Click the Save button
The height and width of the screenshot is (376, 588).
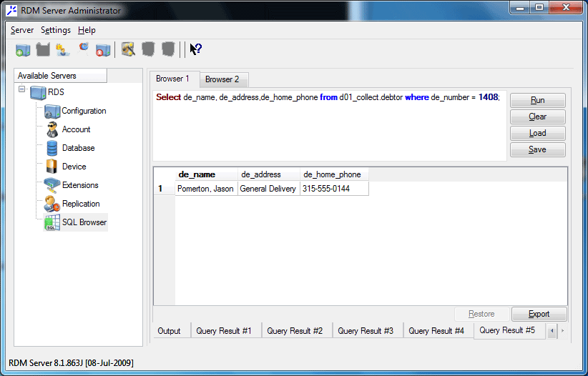[x=537, y=149]
